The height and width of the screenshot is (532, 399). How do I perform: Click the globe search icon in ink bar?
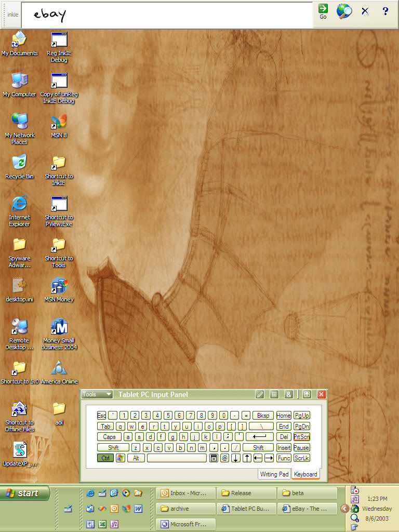[x=344, y=11]
